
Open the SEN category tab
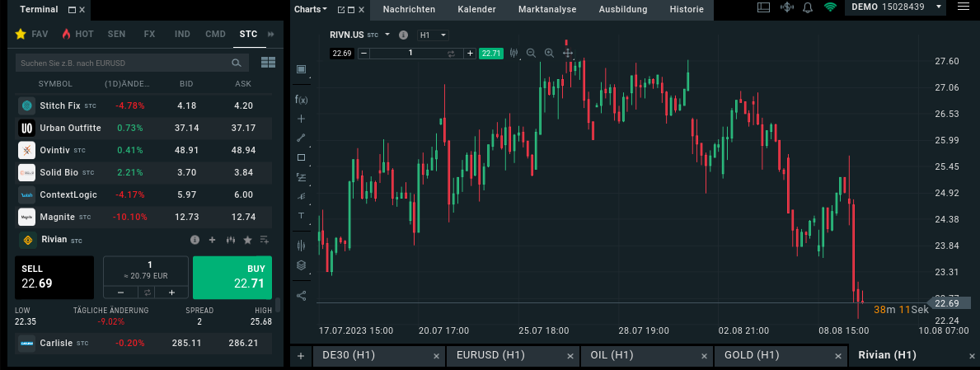click(x=116, y=34)
